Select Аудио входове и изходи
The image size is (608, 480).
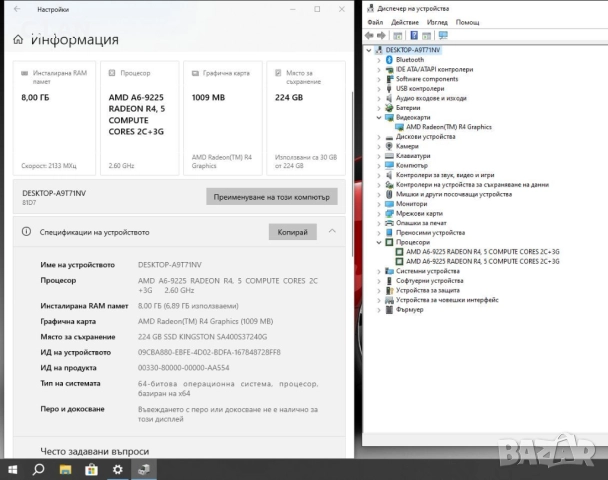pos(431,98)
